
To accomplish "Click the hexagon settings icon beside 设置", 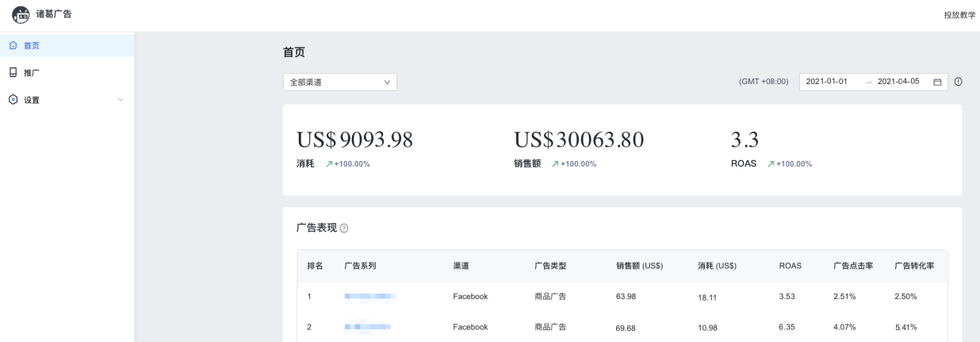I will coord(12,100).
